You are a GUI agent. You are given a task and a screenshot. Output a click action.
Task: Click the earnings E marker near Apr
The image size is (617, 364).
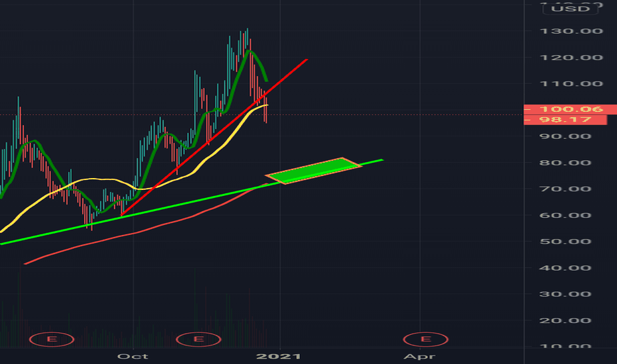point(426,340)
